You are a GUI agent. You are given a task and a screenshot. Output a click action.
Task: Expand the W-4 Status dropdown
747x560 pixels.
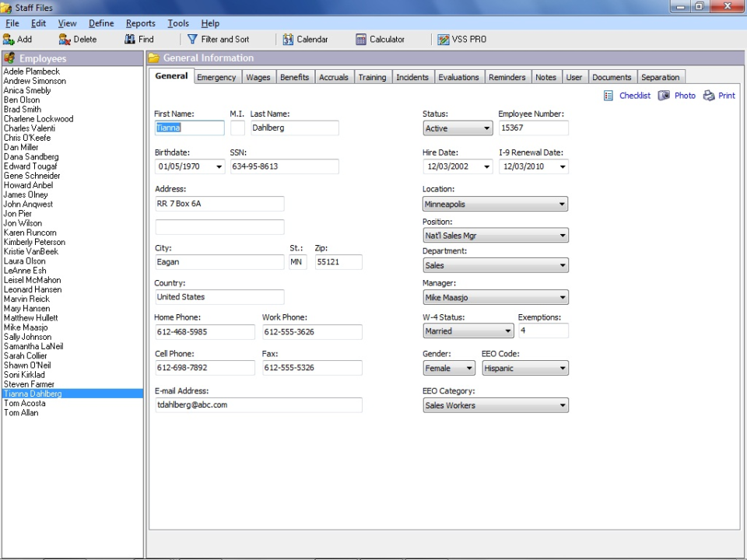pos(507,331)
